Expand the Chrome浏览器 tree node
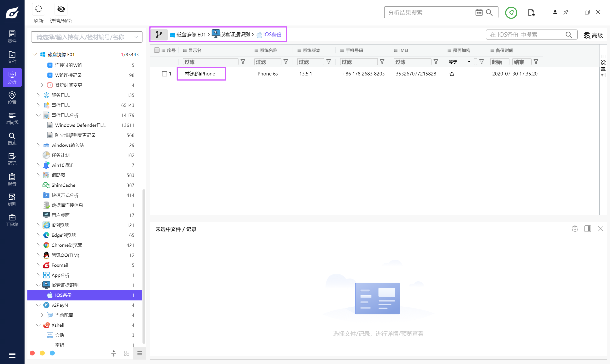610x364 pixels. (x=38, y=245)
